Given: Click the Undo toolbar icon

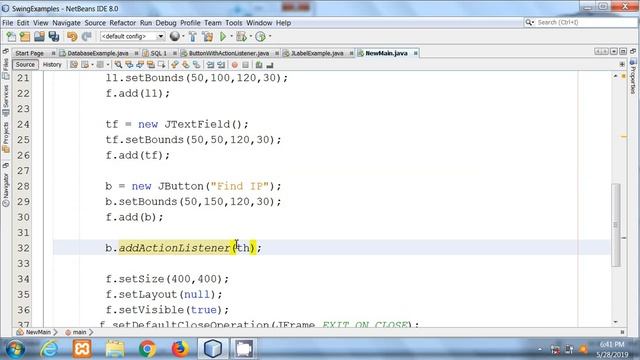Looking at the screenshot, I should tap(72, 37).
